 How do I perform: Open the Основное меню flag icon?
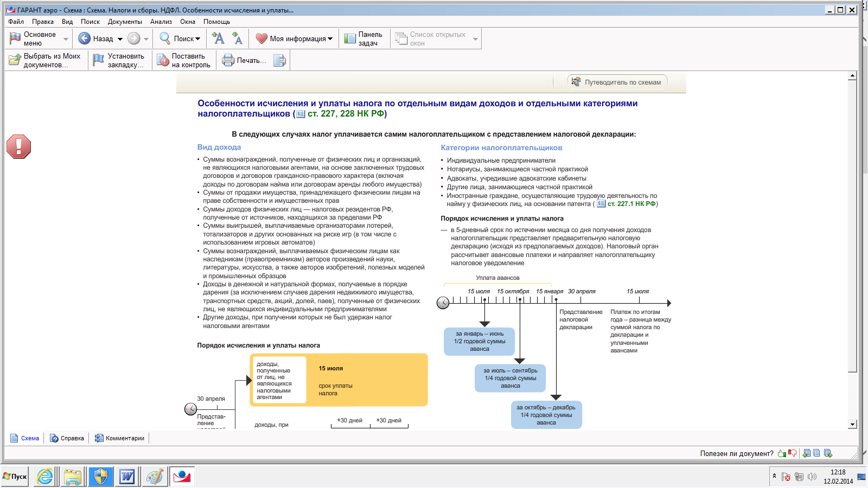click(15, 38)
